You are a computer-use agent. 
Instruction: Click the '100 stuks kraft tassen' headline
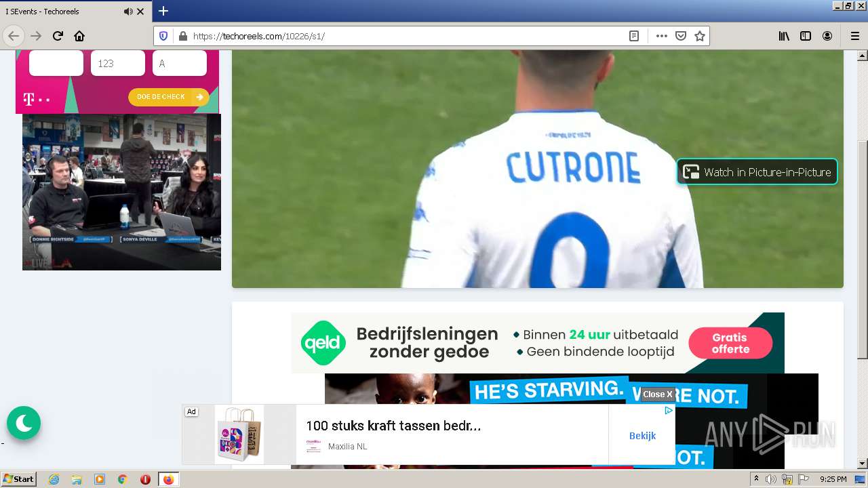(393, 426)
